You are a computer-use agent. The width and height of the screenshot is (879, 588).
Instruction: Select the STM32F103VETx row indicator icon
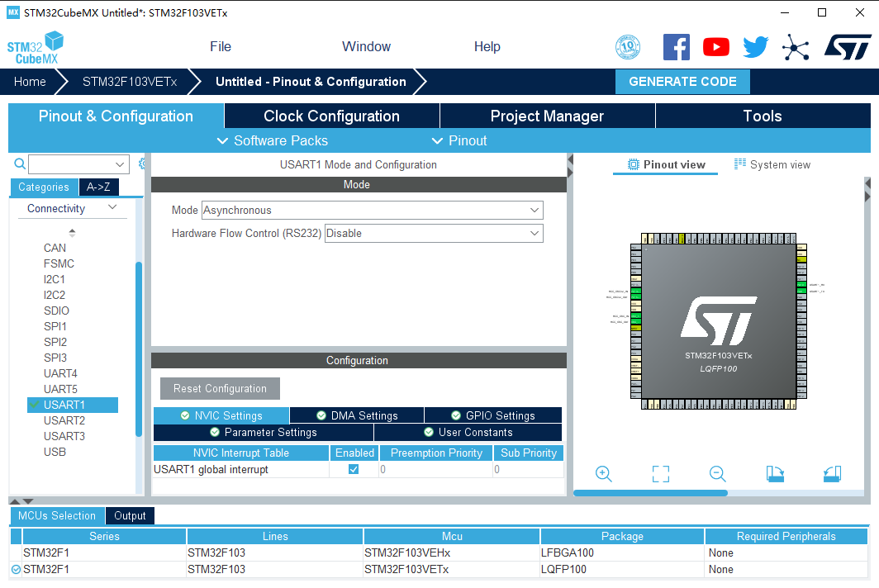click(x=16, y=570)
